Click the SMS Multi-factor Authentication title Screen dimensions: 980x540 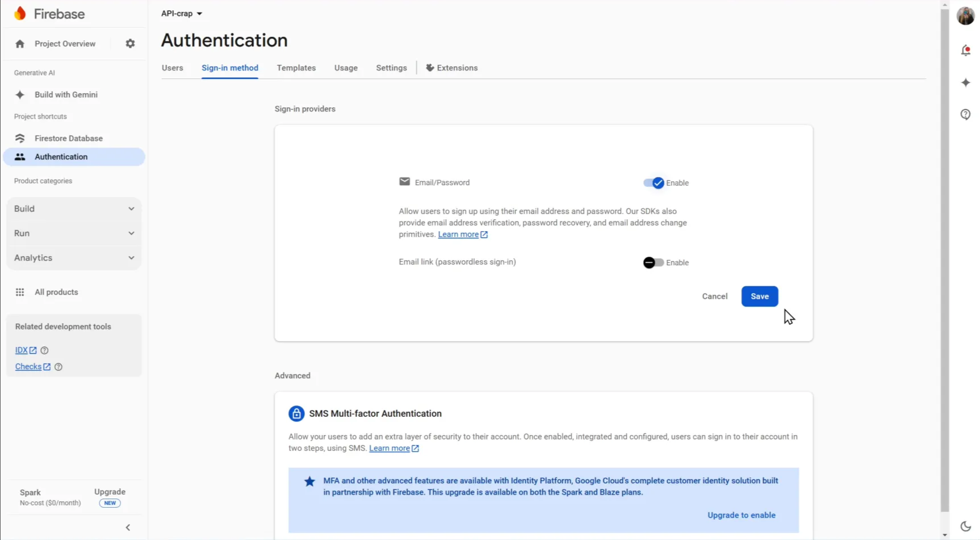tap(375, 414)
